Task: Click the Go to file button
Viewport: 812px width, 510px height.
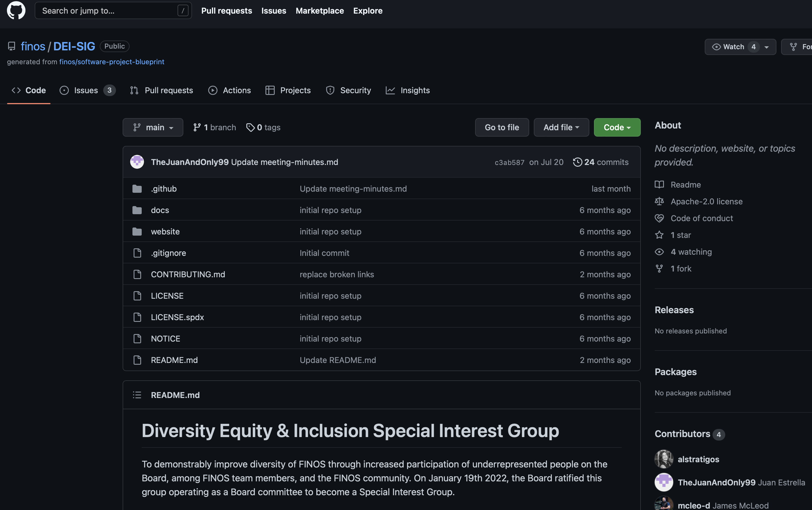Action: tap(502, 127)
